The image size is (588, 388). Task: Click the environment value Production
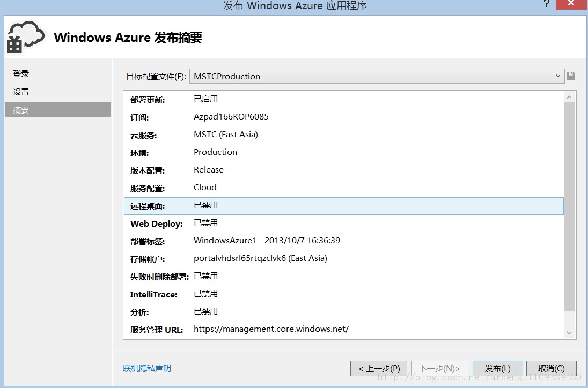pos(215,152)
